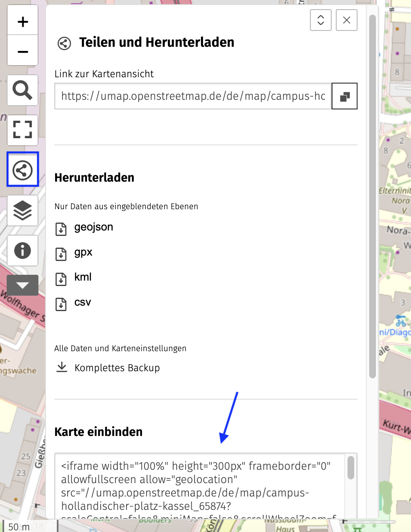Expand more map controls with down arrow
The image size is (411, 532).
click(x=23, y=286)
